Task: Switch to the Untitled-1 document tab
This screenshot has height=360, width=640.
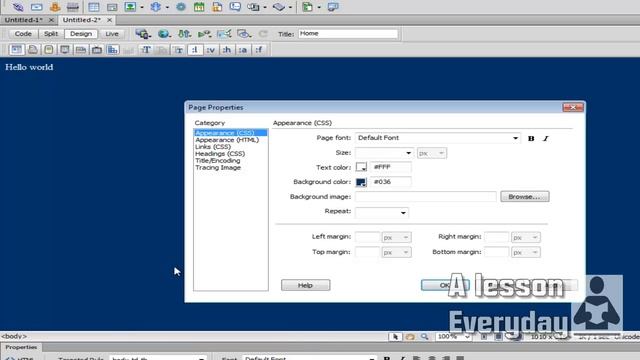Action: pos(24,20)
